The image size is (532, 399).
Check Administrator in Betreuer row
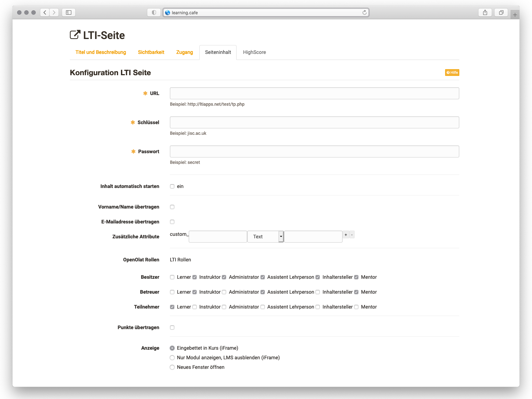(224, 292)
